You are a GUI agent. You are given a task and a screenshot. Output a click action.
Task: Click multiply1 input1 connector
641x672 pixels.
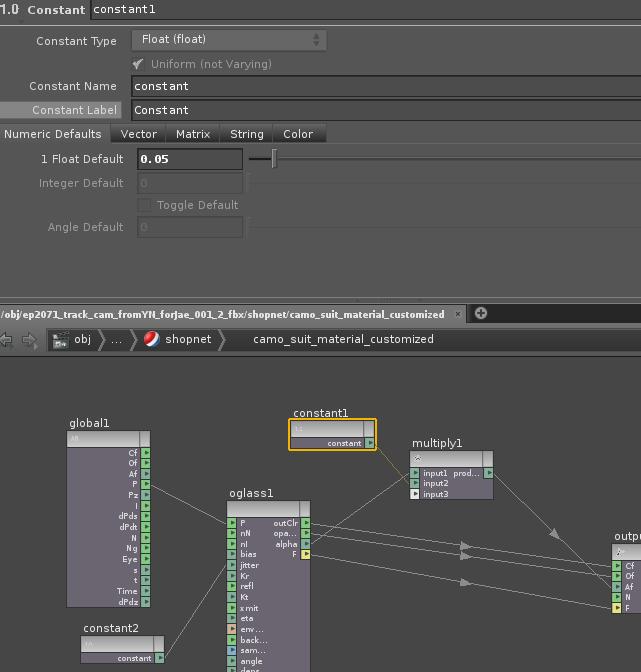[x=414, y=473]
